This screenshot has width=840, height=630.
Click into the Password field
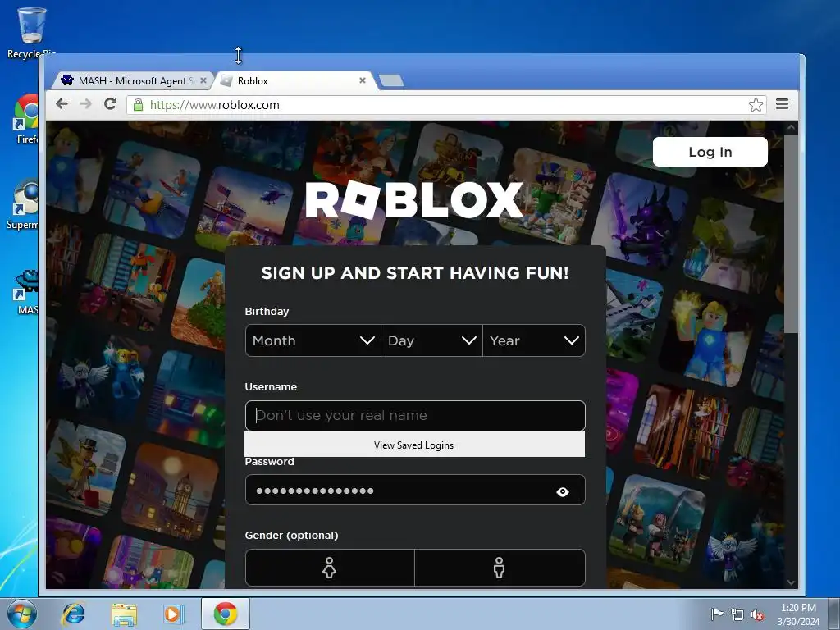[x=415, y=491]
